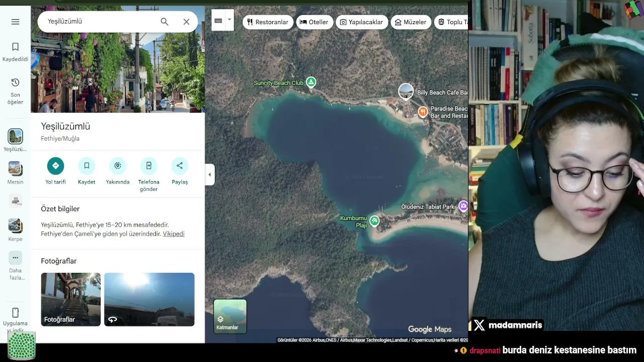Open the Kaydedildi saved places list
The width and height of the screenshot is (644, 362).
(15, 52)
